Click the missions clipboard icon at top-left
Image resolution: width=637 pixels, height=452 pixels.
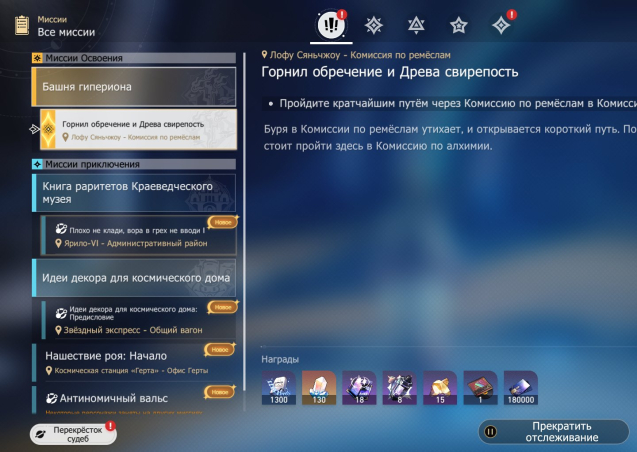click(x=21, y=25)
